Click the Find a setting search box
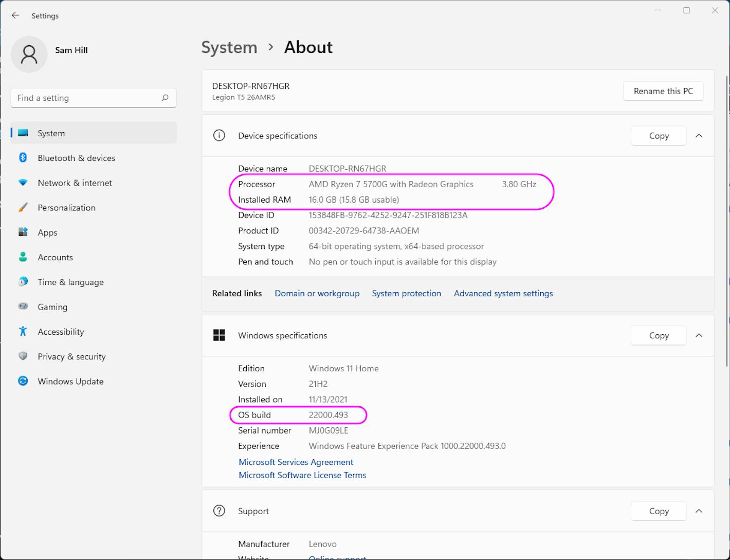The width and height of the screenshot is (730, 560). (x=94, y=98)
